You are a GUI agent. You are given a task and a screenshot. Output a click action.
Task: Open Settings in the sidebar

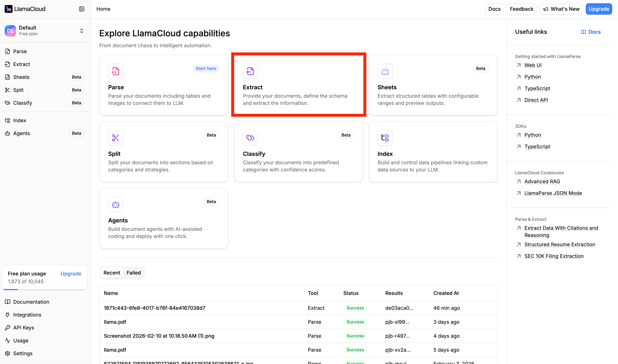click(45, 353)
